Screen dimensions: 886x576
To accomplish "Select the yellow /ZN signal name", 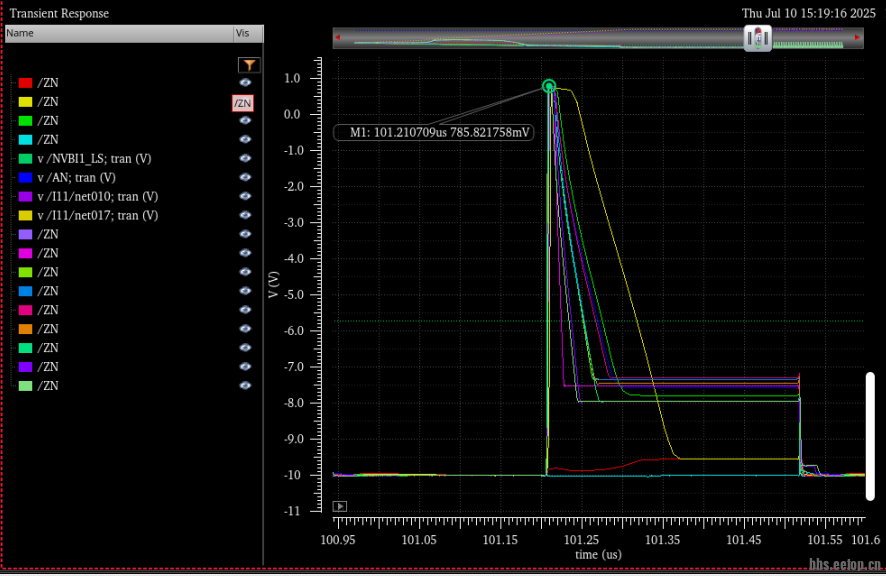I will click(48, 102).
